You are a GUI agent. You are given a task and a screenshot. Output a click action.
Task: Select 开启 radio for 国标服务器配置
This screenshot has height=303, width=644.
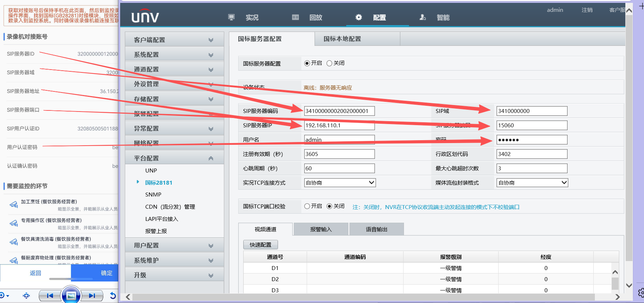tap(307, 63)
